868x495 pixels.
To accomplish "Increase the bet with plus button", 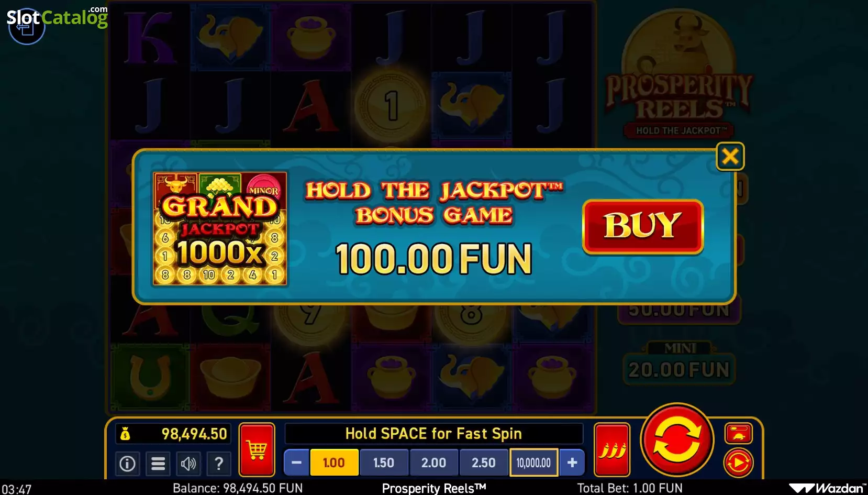I will pyautogui.click(x=572, y=463).
